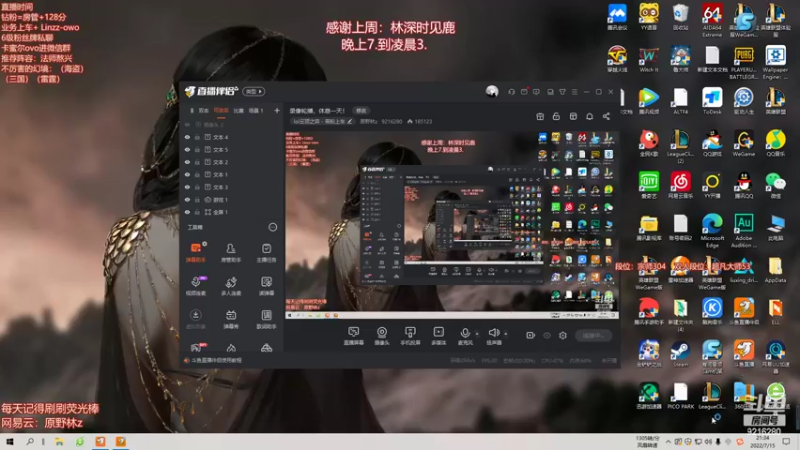Click the 直播中 live button
This screenshot has width=800, height=450.
point(593,335)
